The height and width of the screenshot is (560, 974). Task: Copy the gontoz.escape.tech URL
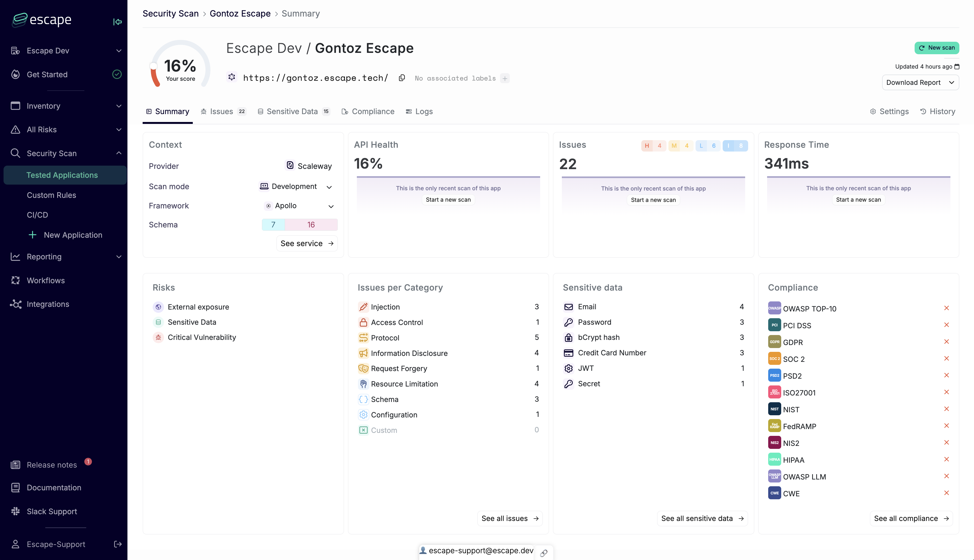402,78
